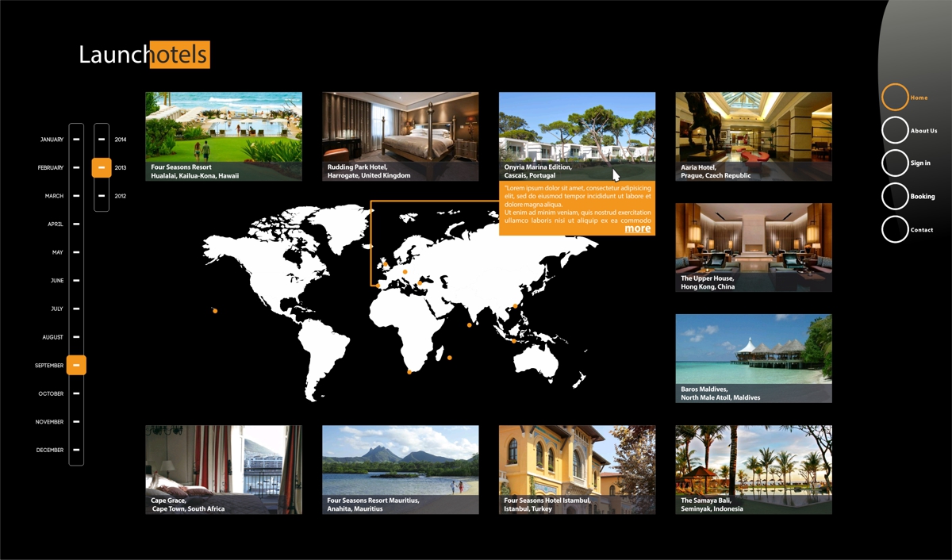Open Four Seasons Hotel Istanbul thumbnail

[578, 470]
